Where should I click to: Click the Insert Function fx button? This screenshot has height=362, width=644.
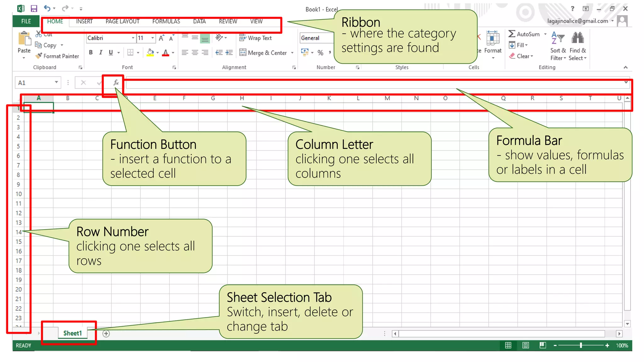pos(116,83)
